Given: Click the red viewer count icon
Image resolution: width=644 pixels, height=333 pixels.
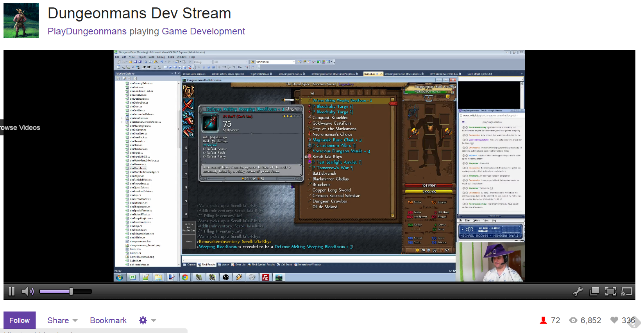Looking at the screenshot, I should (x=543, y=320).
